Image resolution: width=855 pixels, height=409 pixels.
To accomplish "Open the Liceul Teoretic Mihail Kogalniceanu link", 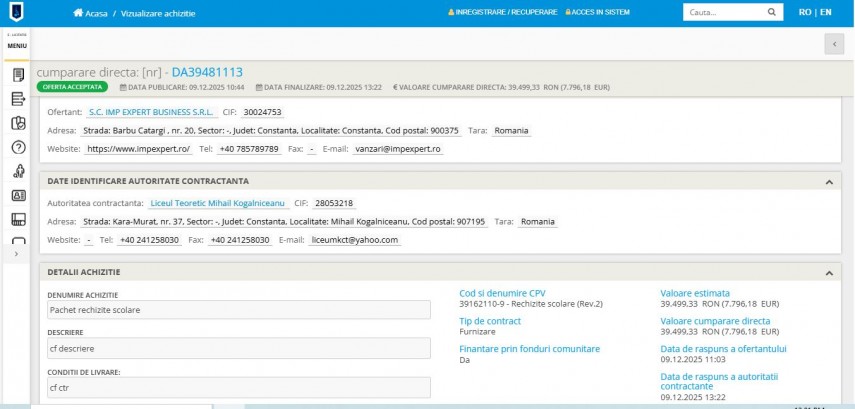I will pos(211,203).
